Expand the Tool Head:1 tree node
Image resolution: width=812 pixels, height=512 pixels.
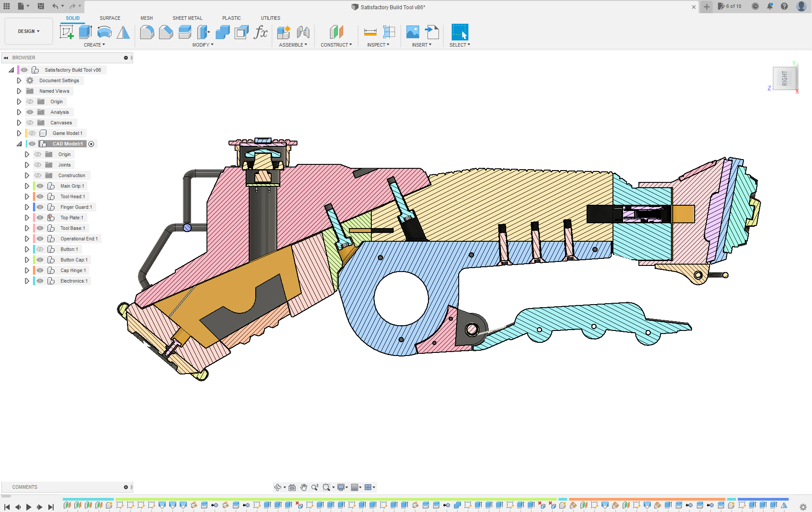coord(27,196)
